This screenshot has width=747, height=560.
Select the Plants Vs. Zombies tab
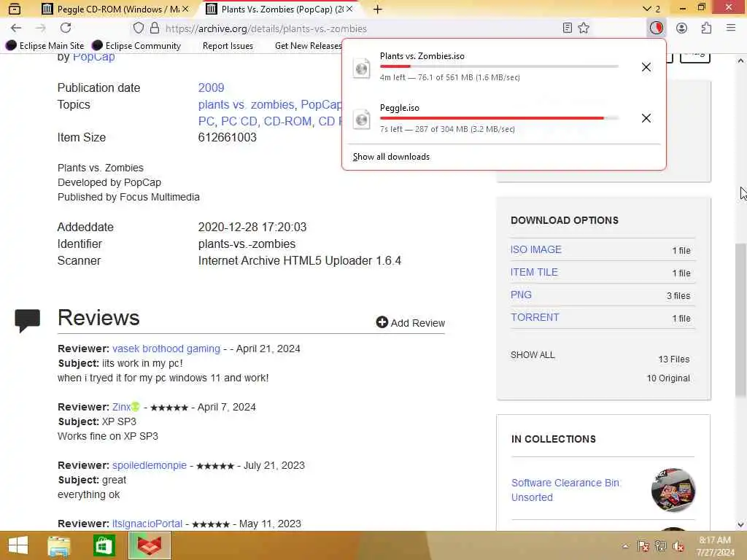[x=281, y=9]
